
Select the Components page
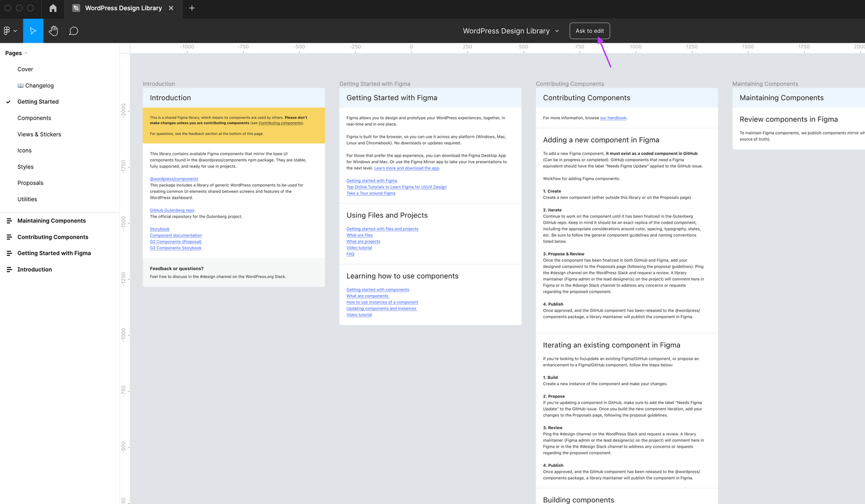(x=34, y=118)
